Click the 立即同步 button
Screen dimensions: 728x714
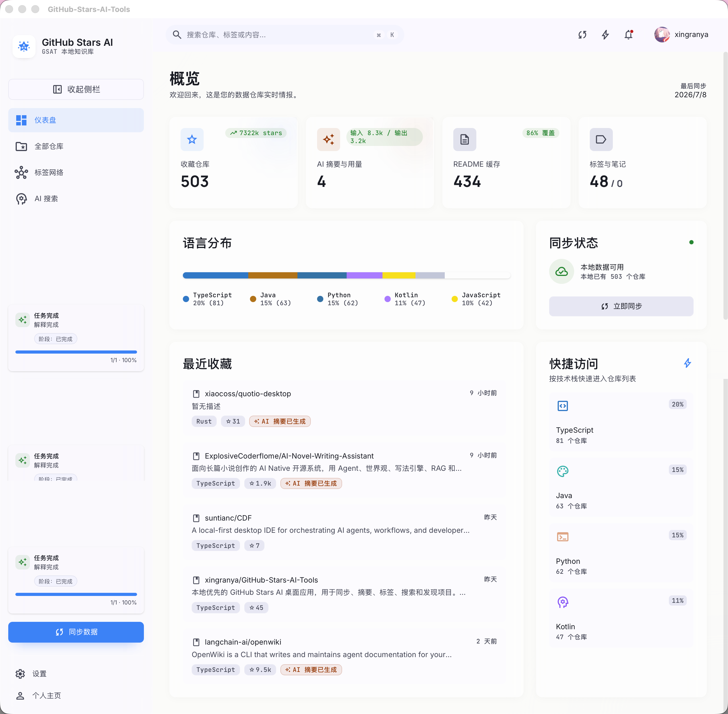(x=621, y=306)
